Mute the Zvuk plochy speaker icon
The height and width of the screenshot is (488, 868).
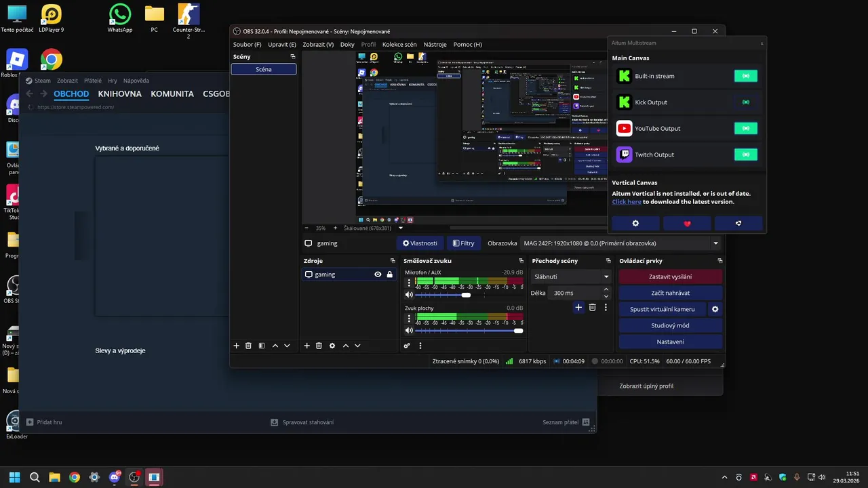point(409,330)
